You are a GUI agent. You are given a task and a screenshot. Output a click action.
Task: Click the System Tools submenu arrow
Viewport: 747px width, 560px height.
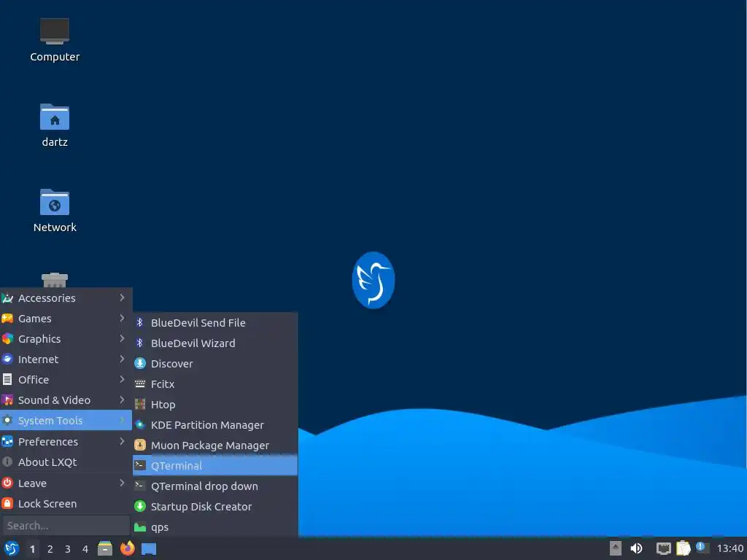click(122, 420)
